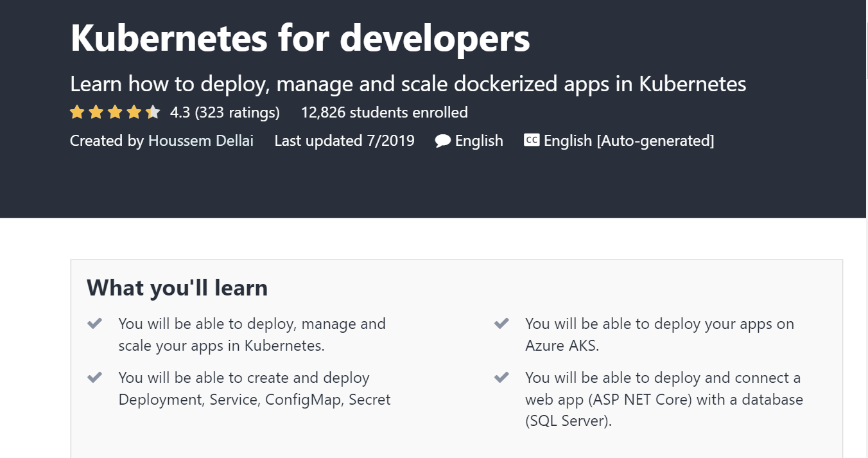This screenshot has width=868, height=458.
Task: Click the "(323 ratings)" text
Action: tap(237, 113)
